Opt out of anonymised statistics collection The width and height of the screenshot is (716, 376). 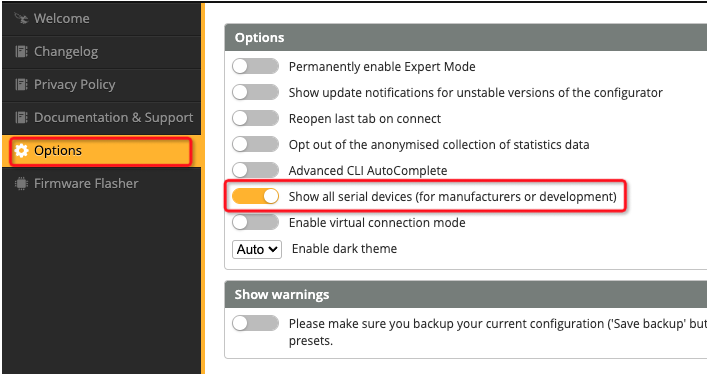click(x=255, y=144)
